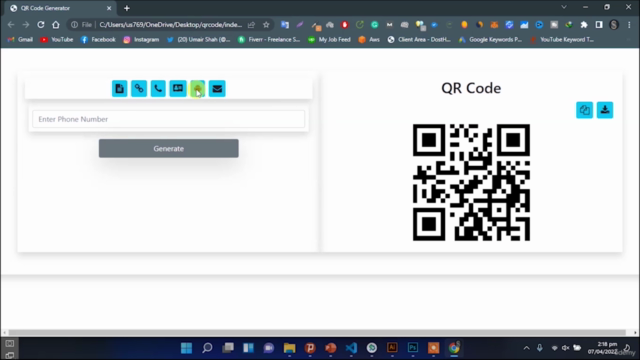Open the tab search dropdown arrow

click(564, 7)
